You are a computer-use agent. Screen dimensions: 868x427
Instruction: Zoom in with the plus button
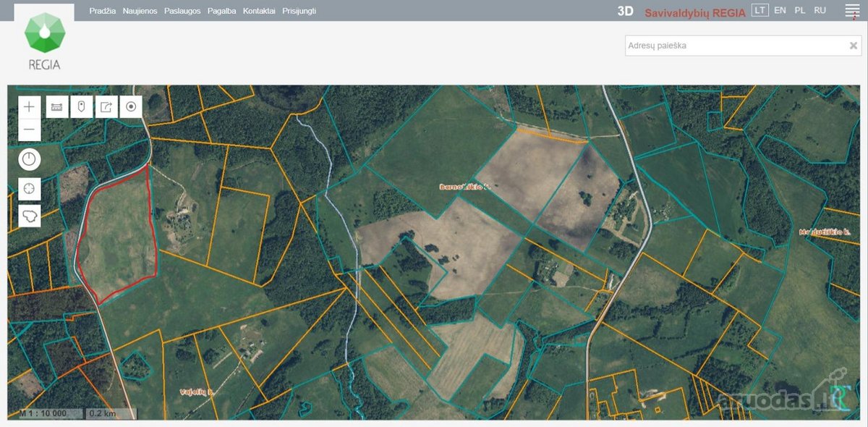click(29, 107)
